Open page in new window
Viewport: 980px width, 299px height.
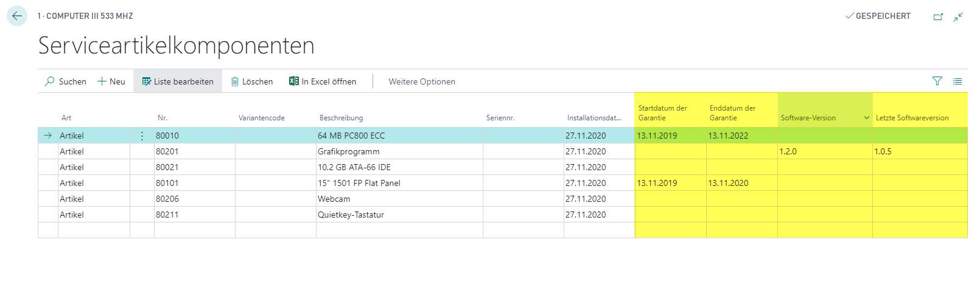(x=938, y=16)
